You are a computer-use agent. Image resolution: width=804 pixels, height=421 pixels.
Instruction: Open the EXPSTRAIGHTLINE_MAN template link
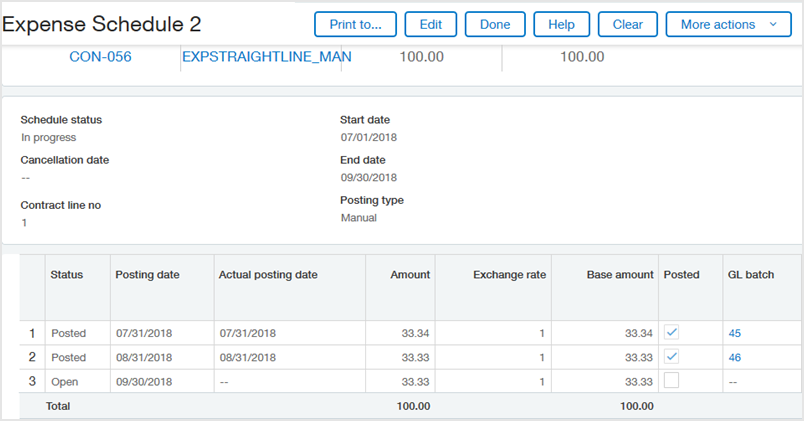[266, 57]
